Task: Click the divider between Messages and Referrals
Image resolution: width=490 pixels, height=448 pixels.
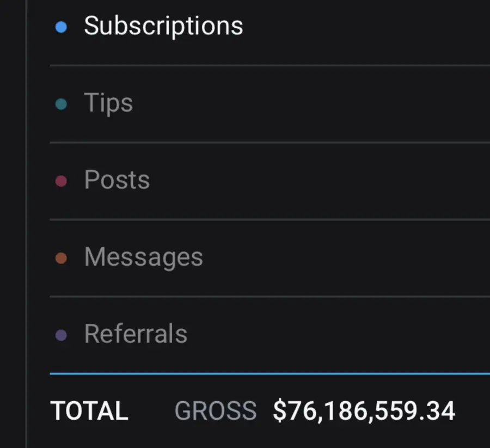Action: coord(269,297)
